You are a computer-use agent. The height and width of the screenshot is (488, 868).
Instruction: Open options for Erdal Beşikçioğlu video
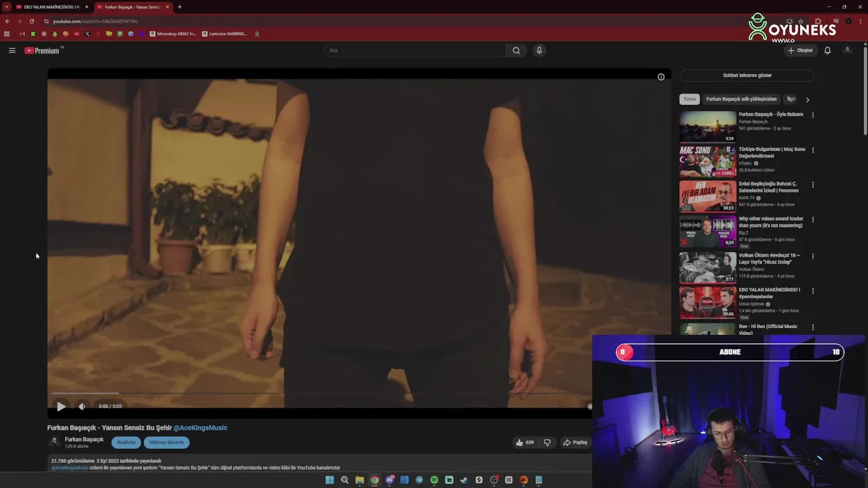(x=812, y=184)
